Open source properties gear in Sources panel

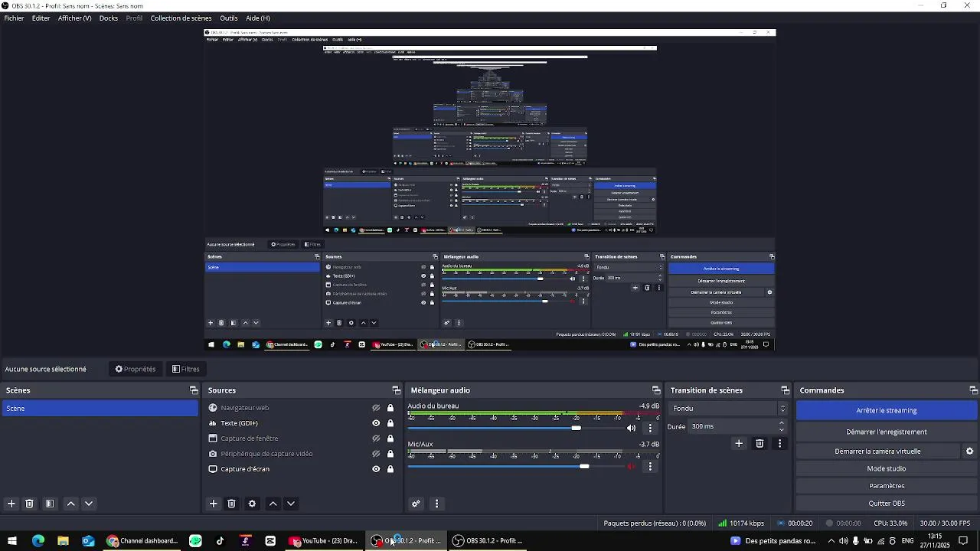[252, 504]
